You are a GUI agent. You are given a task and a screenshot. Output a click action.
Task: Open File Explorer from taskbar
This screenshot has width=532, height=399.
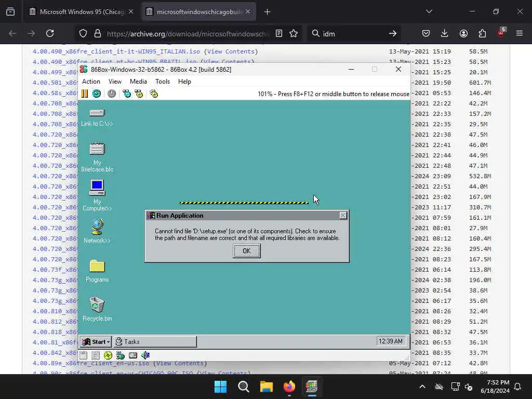(267, 387)
